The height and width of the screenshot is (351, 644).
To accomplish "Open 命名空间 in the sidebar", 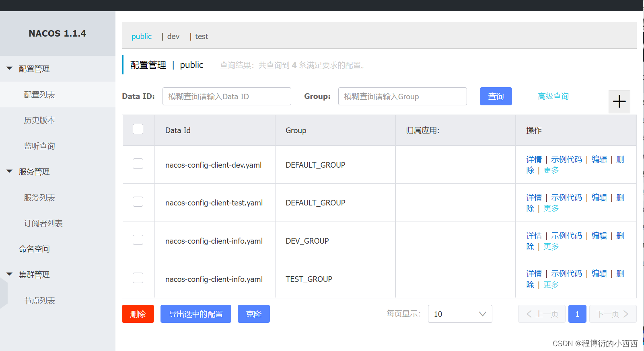I will click(x=34, y=249).
